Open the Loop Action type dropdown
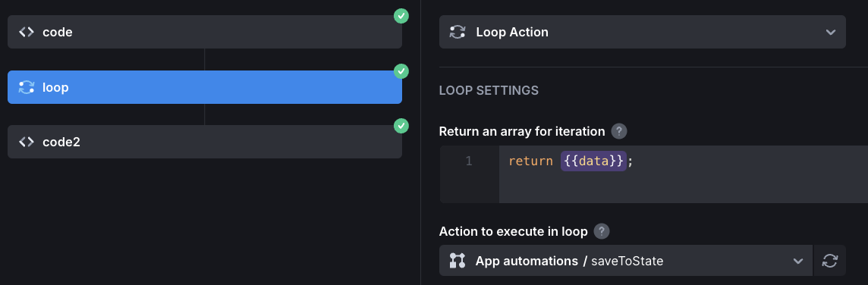868x285 pixels. click(x=642, y=32)
